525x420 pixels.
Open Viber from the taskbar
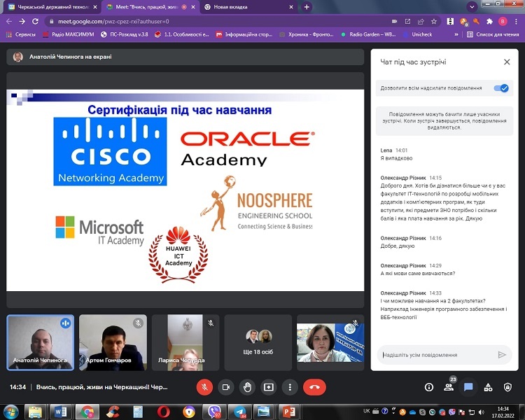coord(214,412)
